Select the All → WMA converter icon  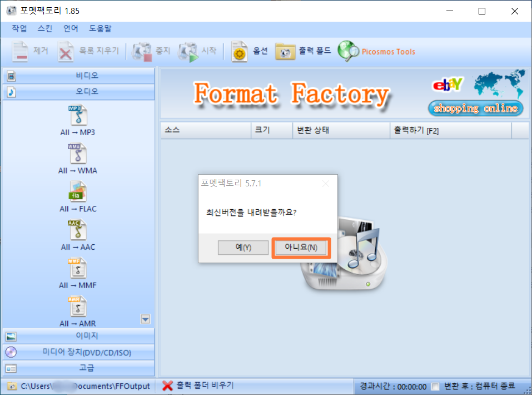(77, 153)
